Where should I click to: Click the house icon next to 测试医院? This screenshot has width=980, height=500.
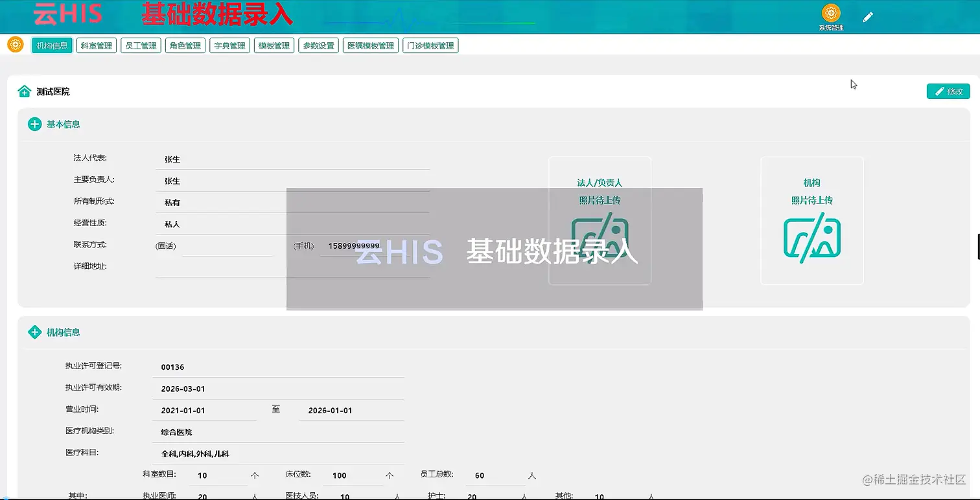24,91
